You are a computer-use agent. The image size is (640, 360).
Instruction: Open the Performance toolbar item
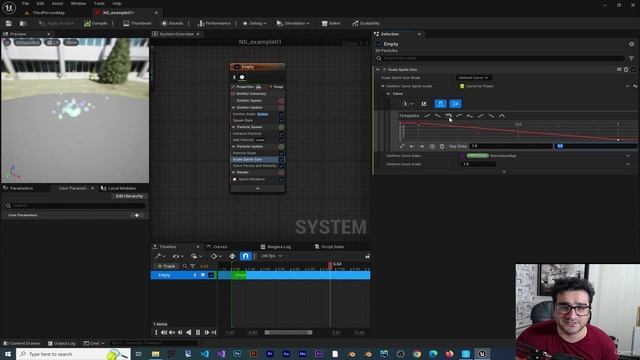[214, 23]
